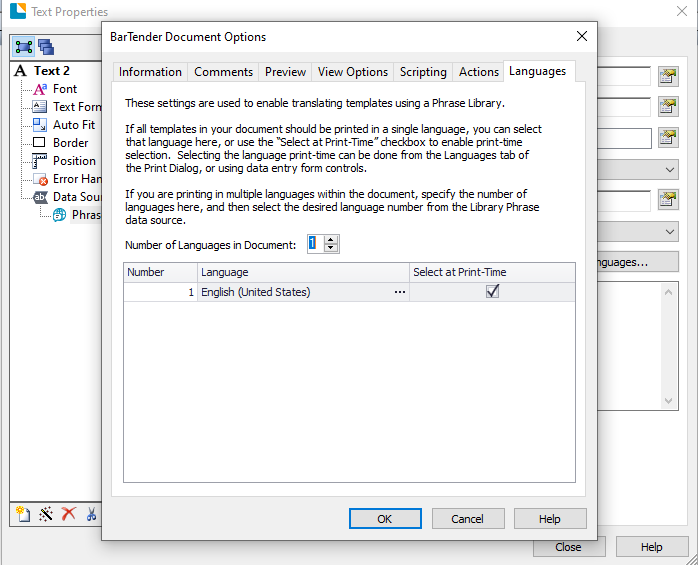Go to the Scripting tab
This screenshot has height=565, width=698.
(423, 72)
